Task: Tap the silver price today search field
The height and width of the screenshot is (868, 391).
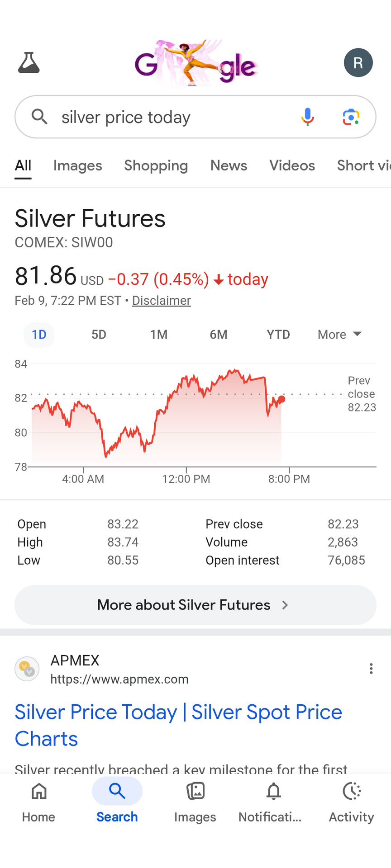Action: pos(172,117)
